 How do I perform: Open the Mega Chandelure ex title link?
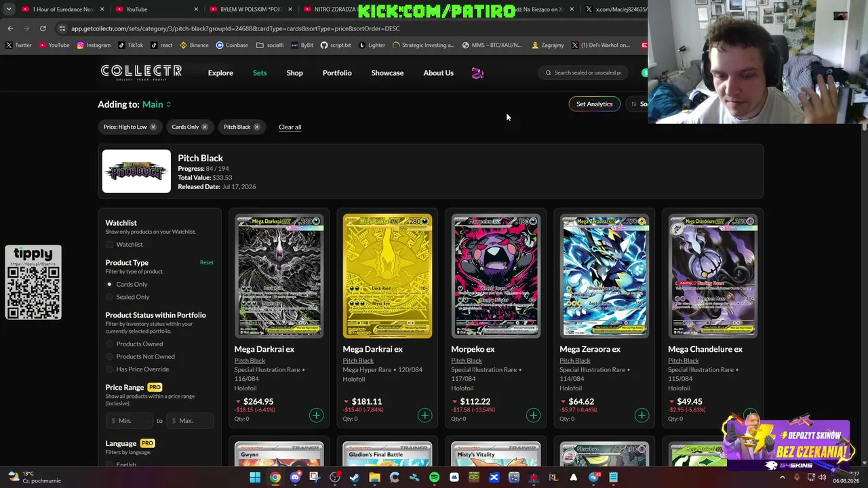(705, 349)
